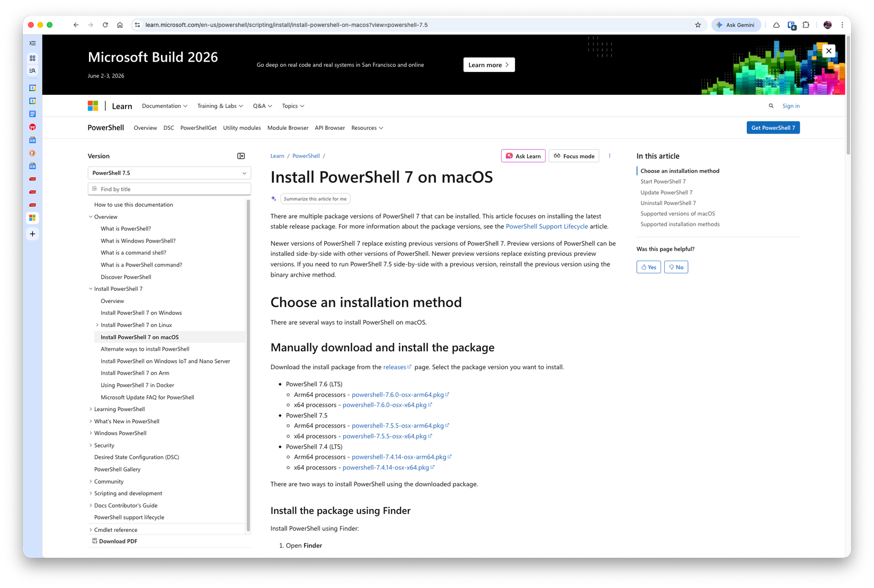Collapse the table of contents panel icon
Screen dimensions: 874x588
[241, 156]
